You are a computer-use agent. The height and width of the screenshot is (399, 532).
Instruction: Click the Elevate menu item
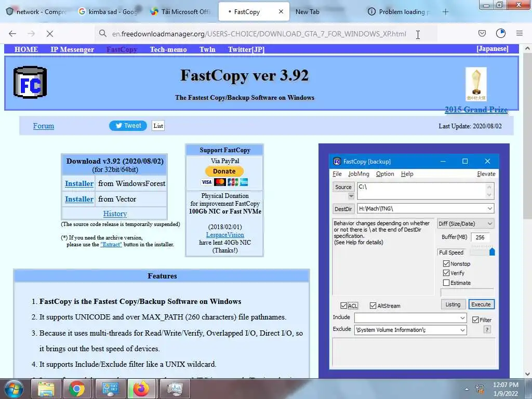[x=486, y=174]
